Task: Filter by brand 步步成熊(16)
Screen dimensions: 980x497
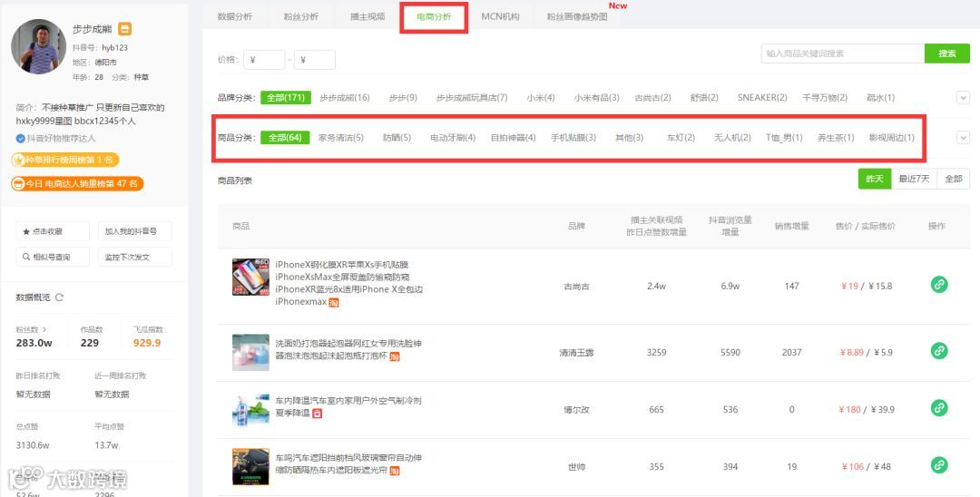Action: tap(345, 98)
